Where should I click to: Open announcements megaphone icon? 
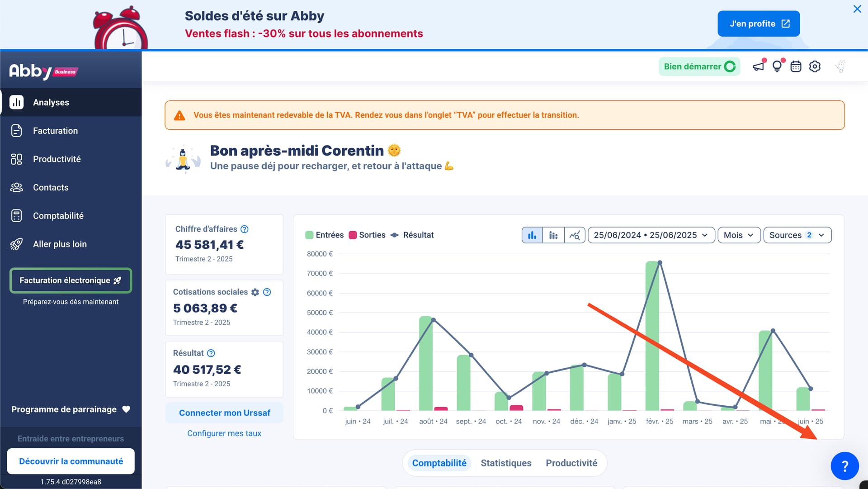[x=758, y=66]
